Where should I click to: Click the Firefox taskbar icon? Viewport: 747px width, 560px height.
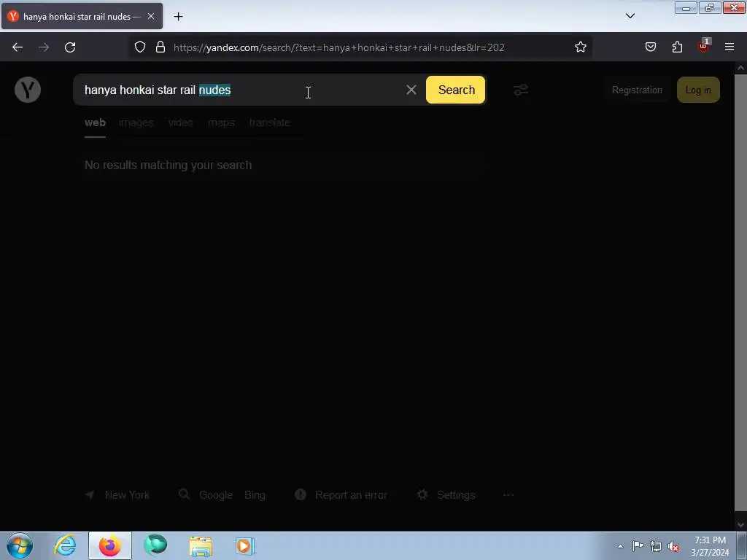[x=110, y=545]
